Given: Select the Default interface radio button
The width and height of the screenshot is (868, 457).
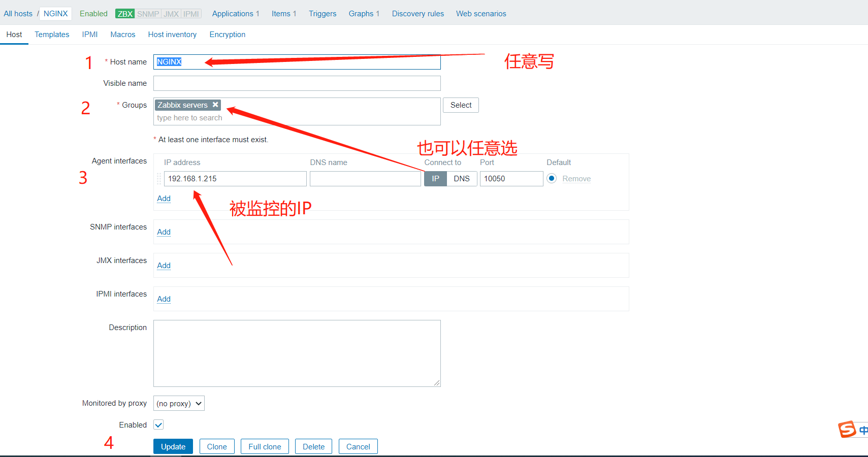Looking at the screenshot, I should [552, 179].
